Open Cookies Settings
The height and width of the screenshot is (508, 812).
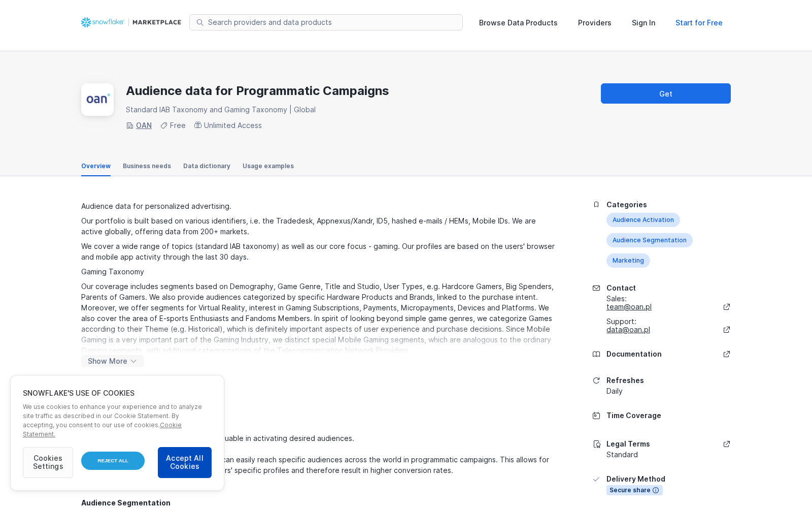[x=48, y=462]
